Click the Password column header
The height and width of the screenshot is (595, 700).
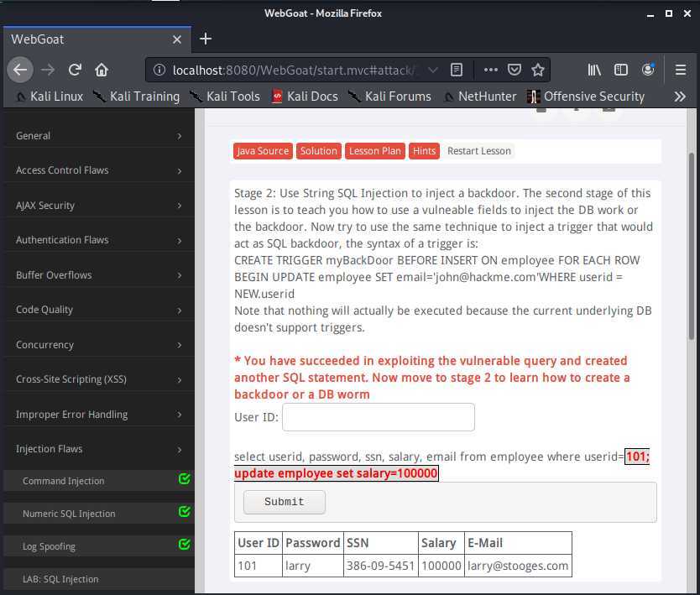(x=313, y=543)
